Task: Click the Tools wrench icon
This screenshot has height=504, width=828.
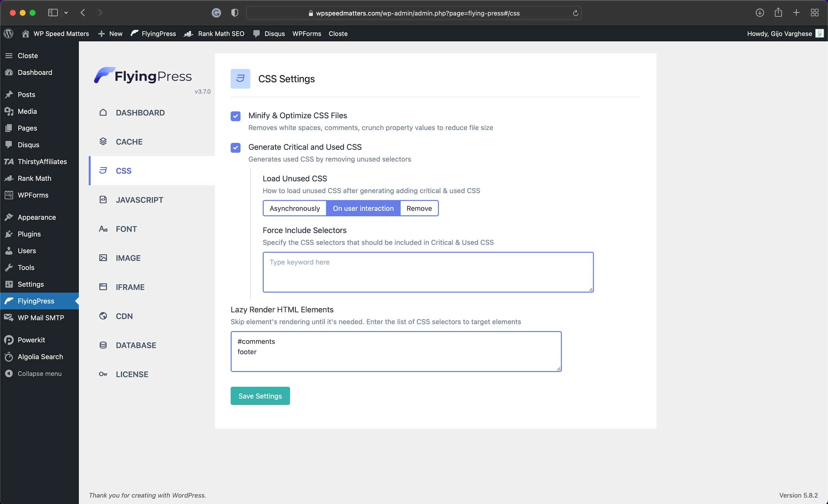Action: coord(9,268)
